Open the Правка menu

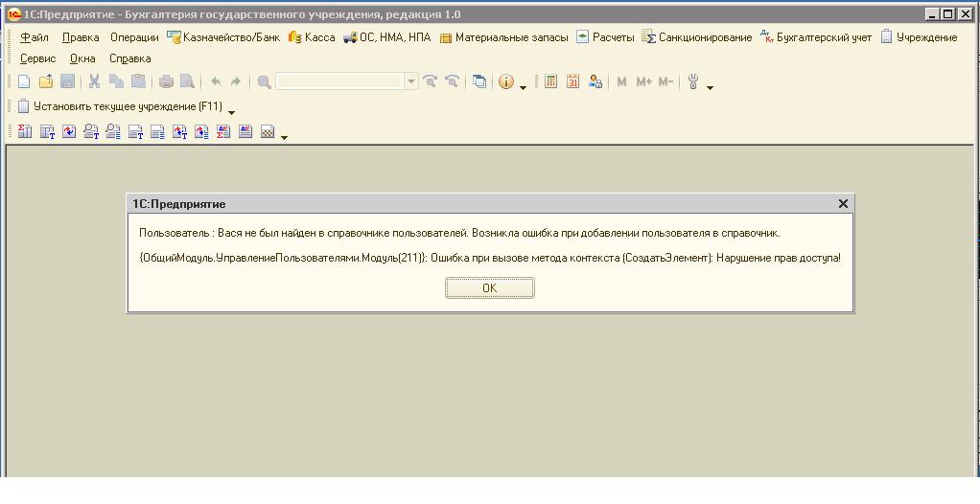click(x=81, y=37)
